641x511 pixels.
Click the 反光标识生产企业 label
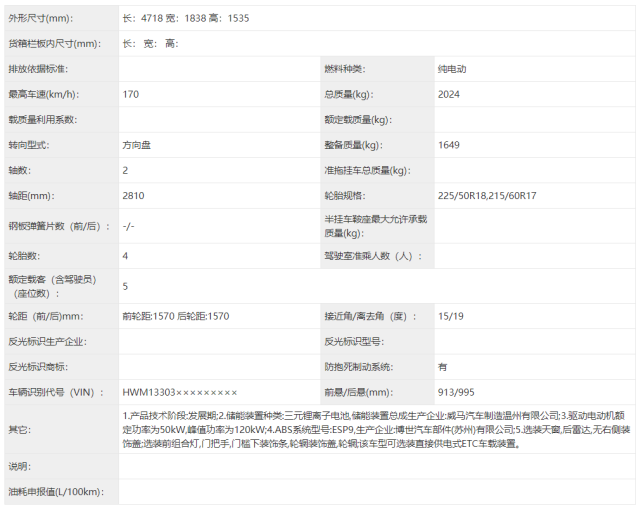[x=47, y=342]
